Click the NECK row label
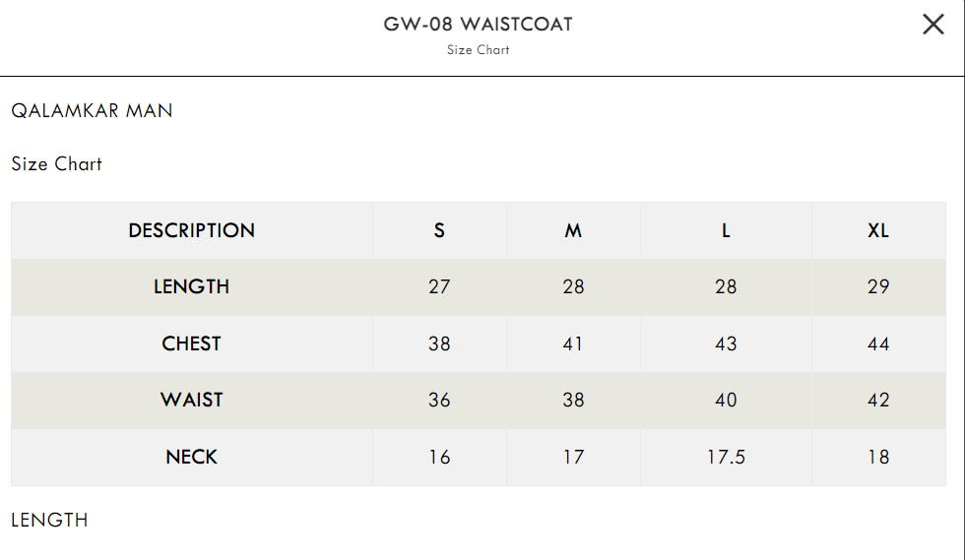965x560 pixels. click(191, 457)
